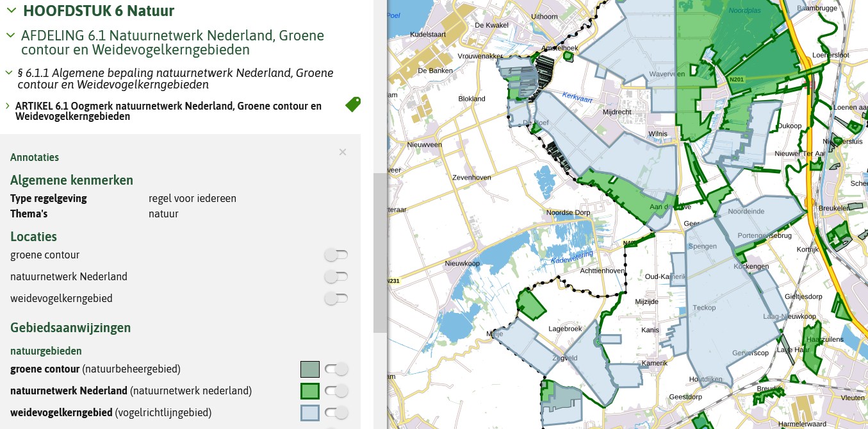
Task: Collapse HOOFDSTUK 6 Natuur chapter
Action: tap(10, 11)
